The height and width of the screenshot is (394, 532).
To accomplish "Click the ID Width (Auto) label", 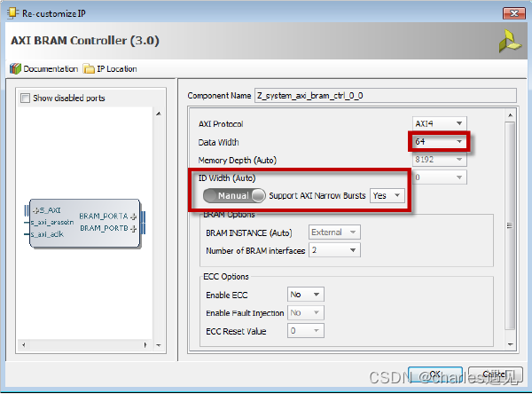I will click(227, 178).
